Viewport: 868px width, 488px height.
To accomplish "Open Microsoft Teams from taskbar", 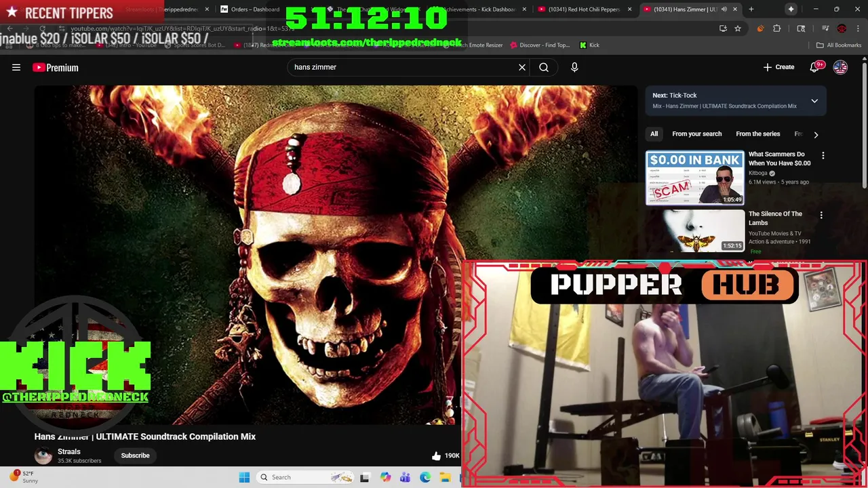I will (x=405, y=477).
